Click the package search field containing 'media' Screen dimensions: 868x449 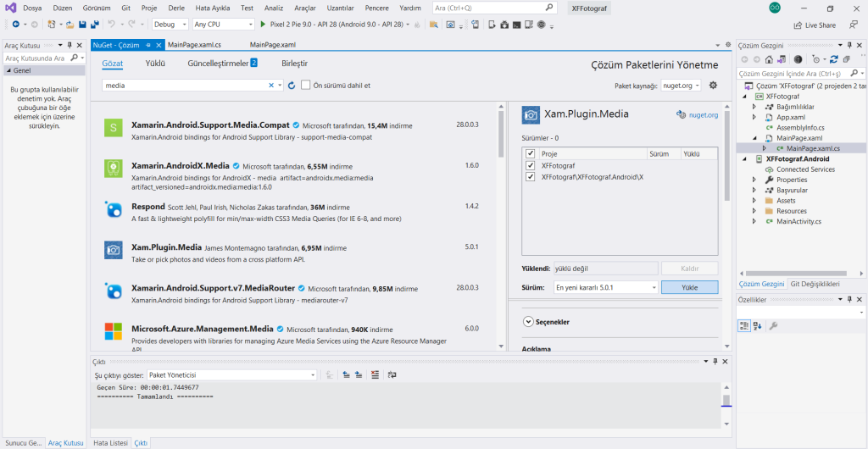tap(186, 86)
